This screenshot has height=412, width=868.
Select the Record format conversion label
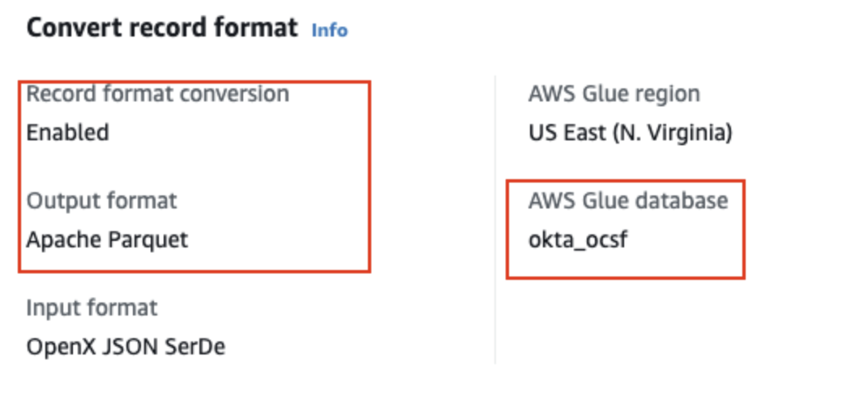pos(157,94)
